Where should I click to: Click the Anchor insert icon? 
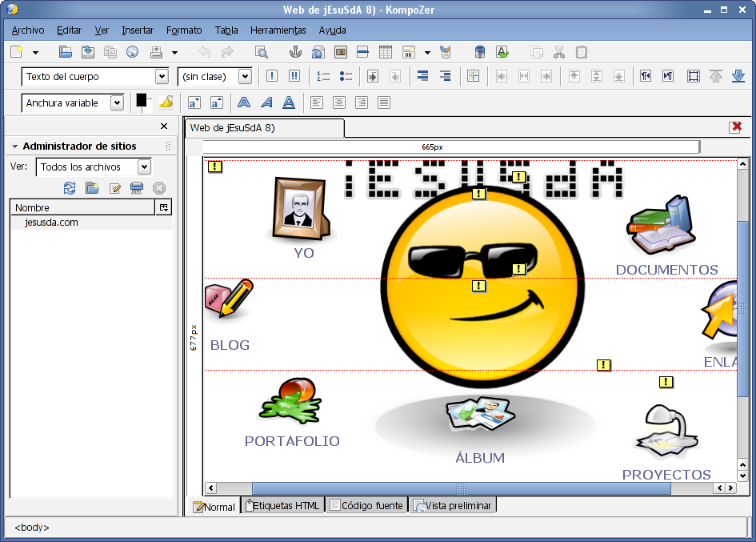[295, 52]
